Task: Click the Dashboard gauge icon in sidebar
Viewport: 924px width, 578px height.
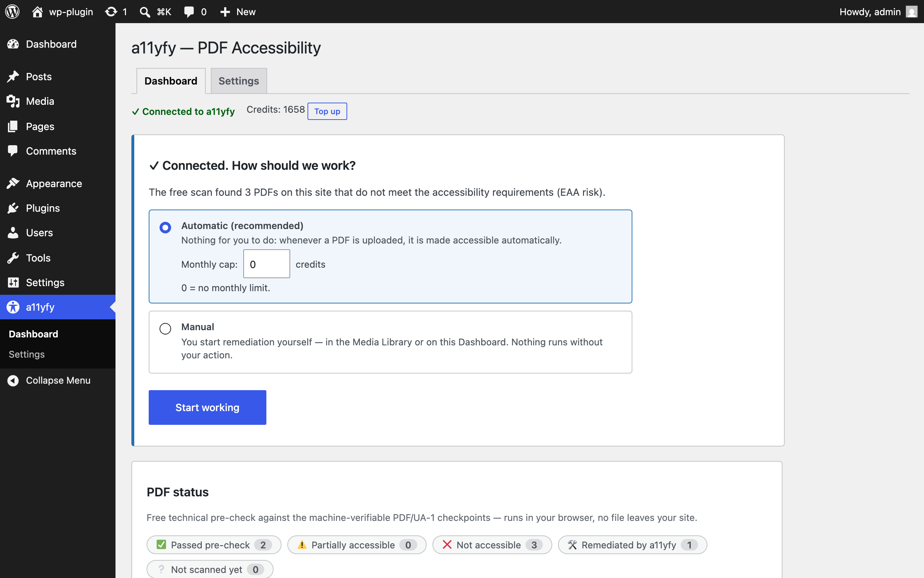Action: (x=13, y=44)
